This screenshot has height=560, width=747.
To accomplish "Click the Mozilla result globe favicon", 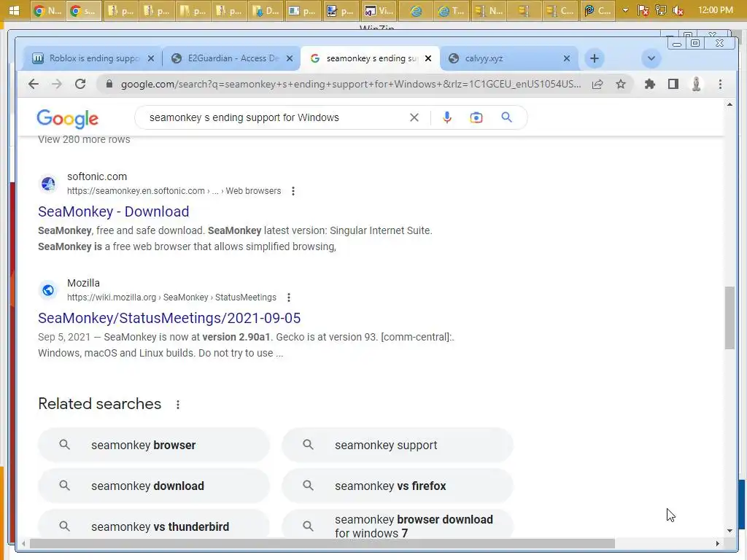I will [x=48, y=290].
